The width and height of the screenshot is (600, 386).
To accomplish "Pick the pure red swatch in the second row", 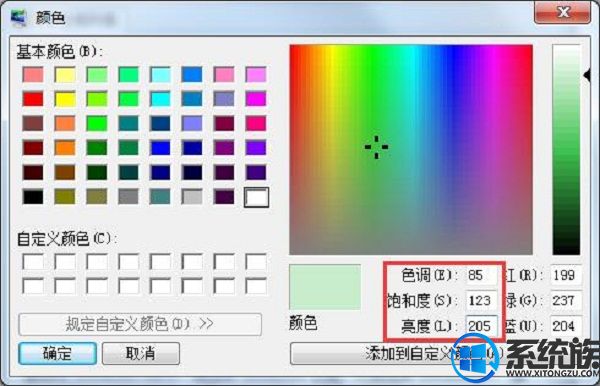I will tap(33, 99).
